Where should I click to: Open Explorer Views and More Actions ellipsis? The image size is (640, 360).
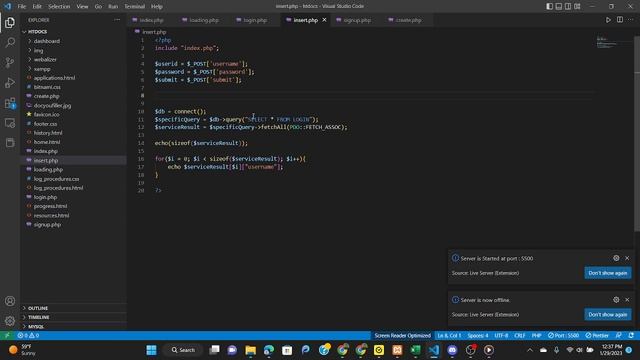[117, 20]
